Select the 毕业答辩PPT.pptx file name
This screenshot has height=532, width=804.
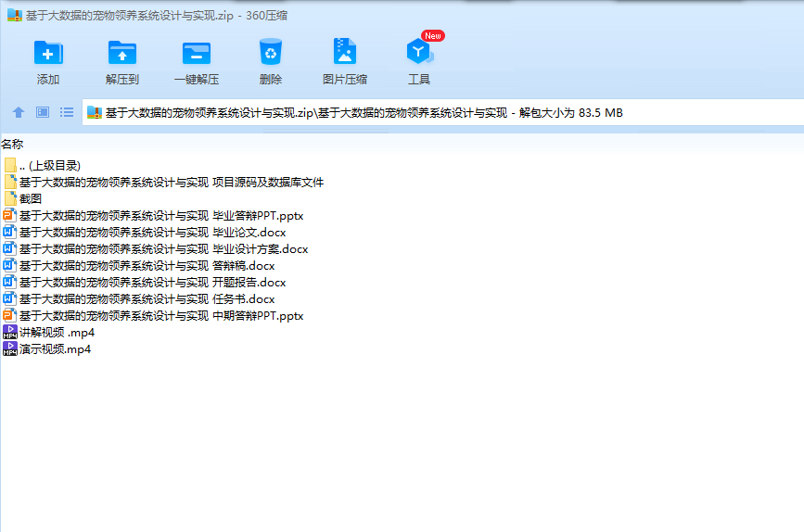coord(161,216)
